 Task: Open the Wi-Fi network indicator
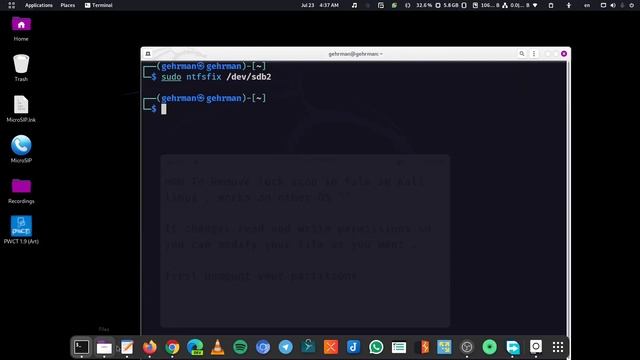click(x=535, y=5)
